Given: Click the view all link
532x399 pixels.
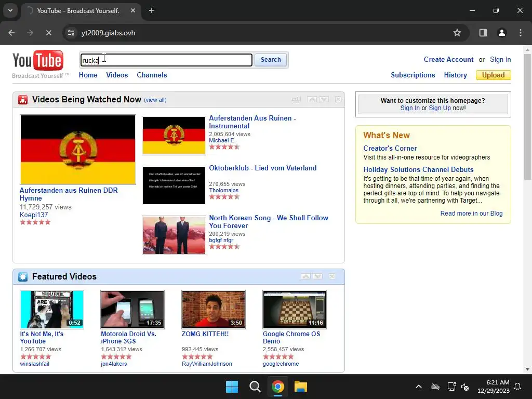Looking at the screenshot, I should click(x=155, y=100).
